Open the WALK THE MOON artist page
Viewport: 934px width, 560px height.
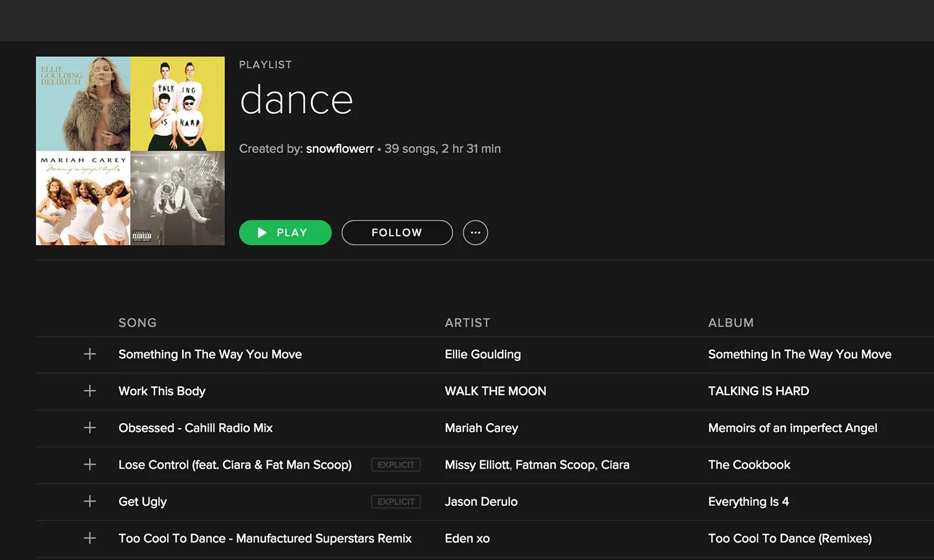pos(495,391)
